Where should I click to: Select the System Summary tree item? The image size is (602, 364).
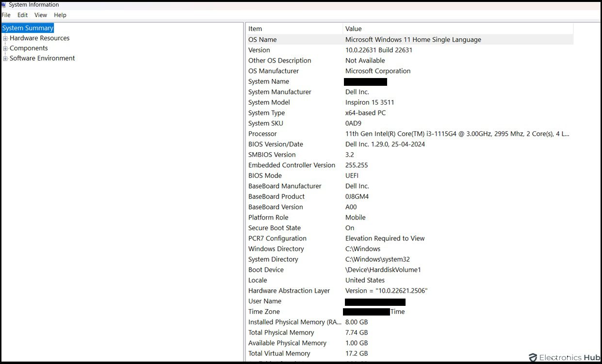(27, 28)
